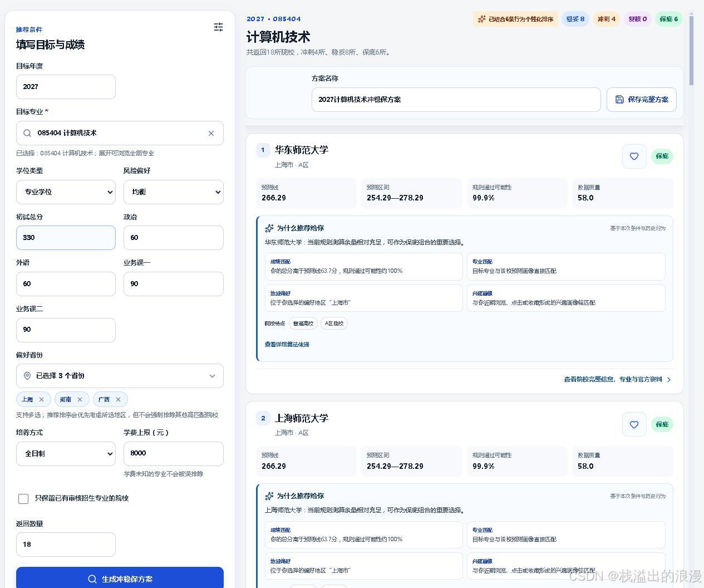Screen dimensions: 704x588
Task: Focus the 政治 score input
Action: click(x=174, y=238)
